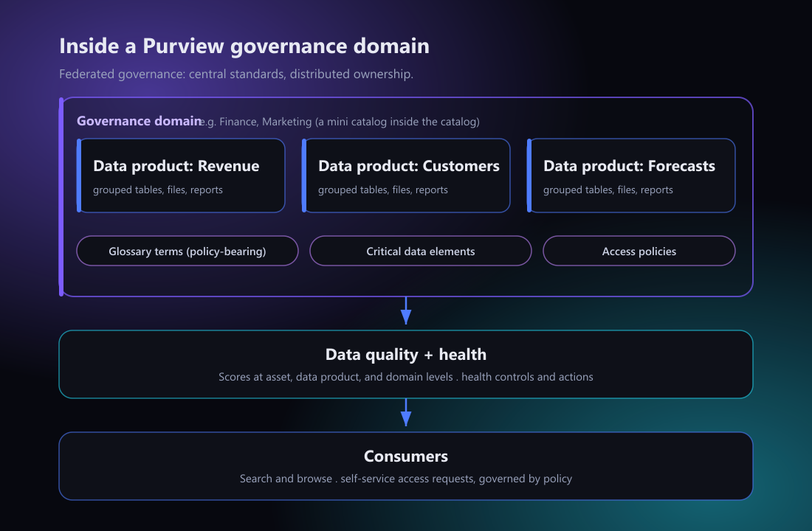Select the 'Data product: Forecasts' card
Image resolution: width=812 pixels, height=531 pixels.
631,176
